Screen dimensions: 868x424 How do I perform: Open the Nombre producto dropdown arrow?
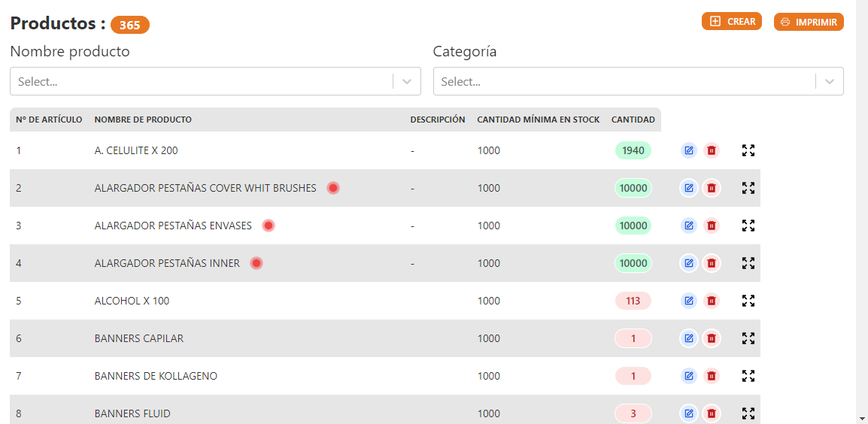pyautogui.click(x=407, y=82)
